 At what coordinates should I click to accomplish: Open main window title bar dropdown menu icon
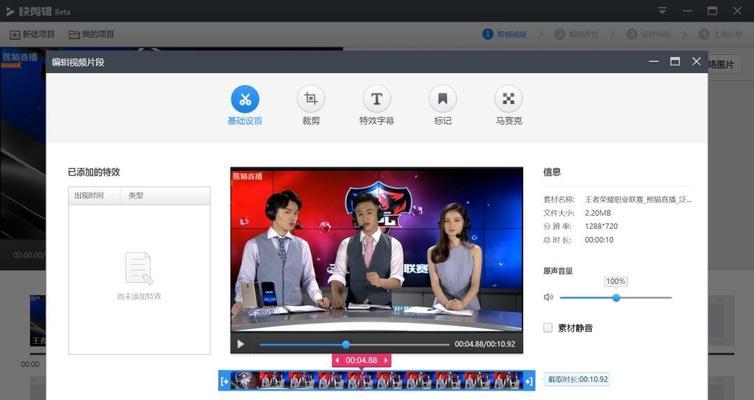pos(662,11)
